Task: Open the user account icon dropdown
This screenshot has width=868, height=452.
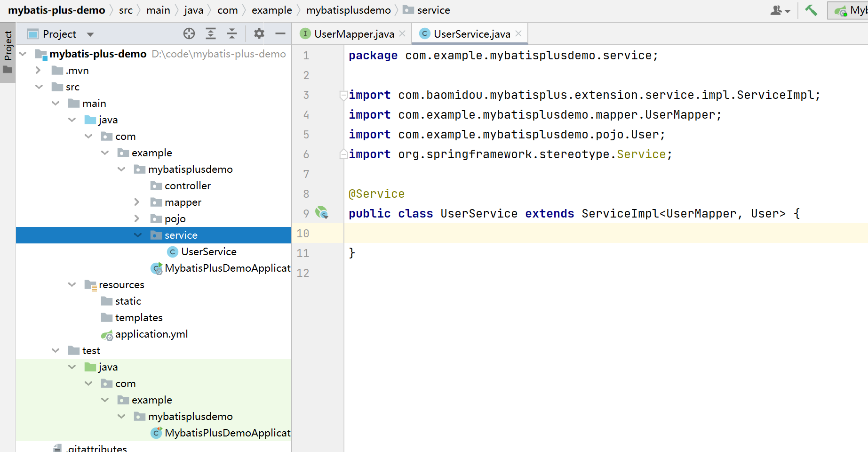Action: (x=780, y=10)
